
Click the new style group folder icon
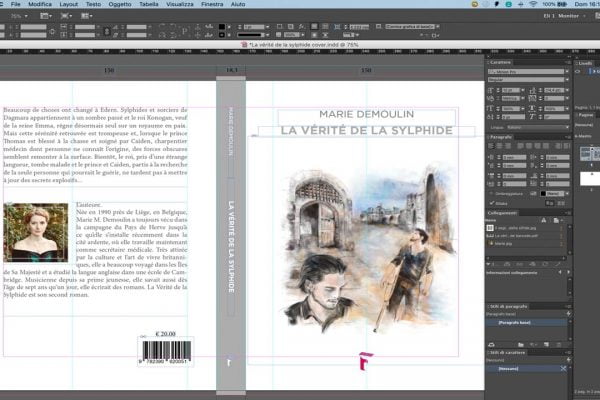[520, 344]
